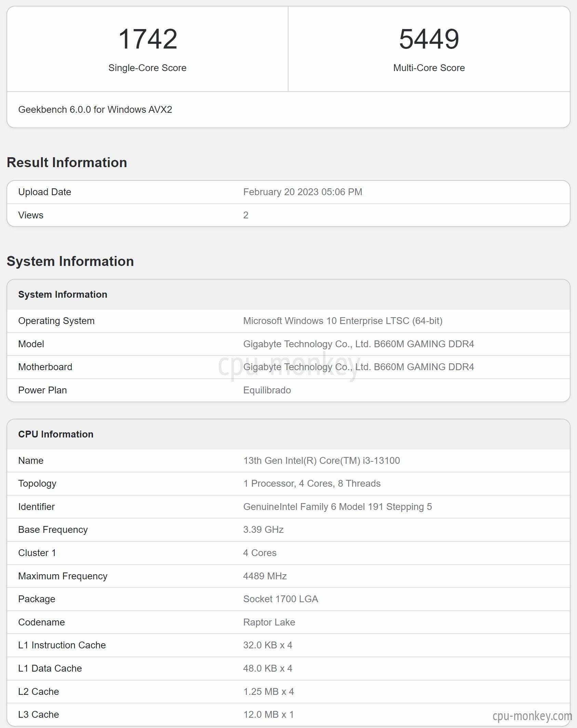Click the Power Plan label
This screenshot has width=577, height=728.
point(42,390)
